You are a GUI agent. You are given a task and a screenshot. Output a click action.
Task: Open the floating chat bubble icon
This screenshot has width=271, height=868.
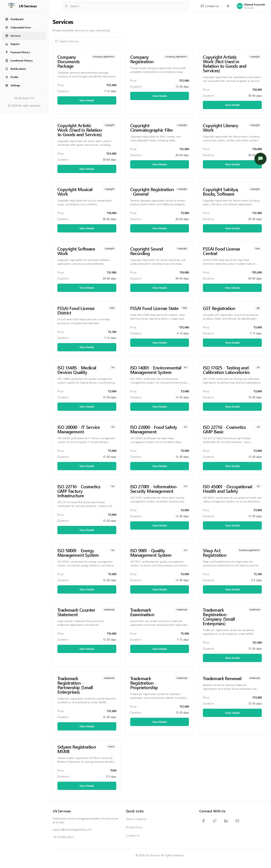260,158
